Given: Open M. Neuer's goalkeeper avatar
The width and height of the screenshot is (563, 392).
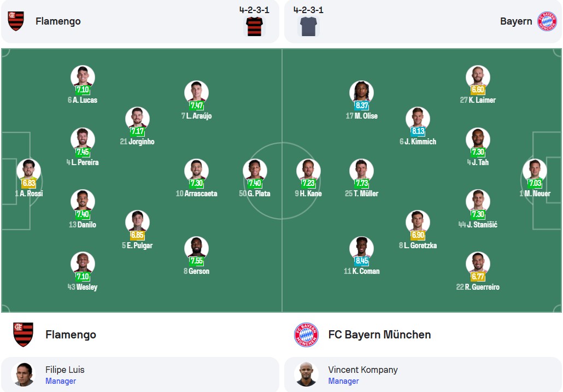Looking at the screenshot, I should 535,171.
